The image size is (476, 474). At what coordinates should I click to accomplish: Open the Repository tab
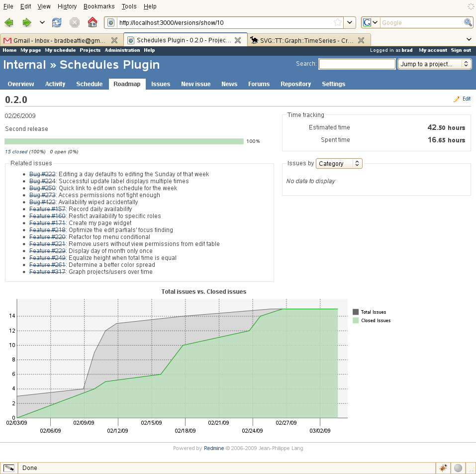coord(295,84)
